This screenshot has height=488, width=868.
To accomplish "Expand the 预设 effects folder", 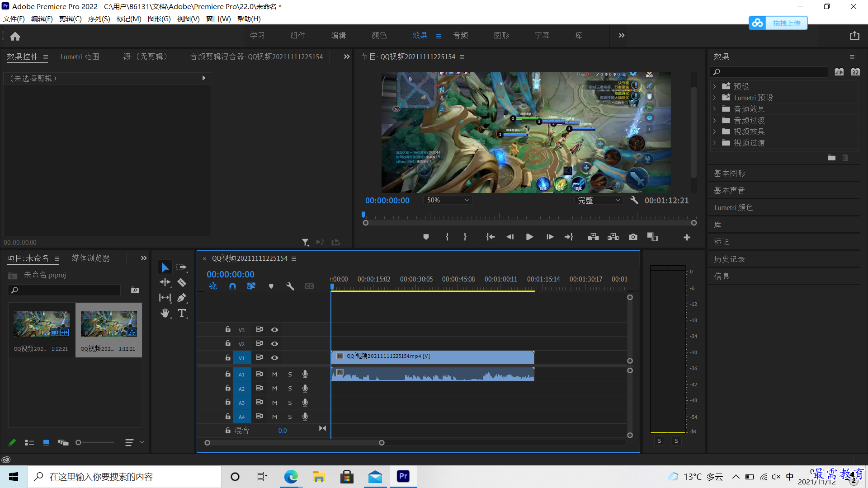I will coord(714,86).
